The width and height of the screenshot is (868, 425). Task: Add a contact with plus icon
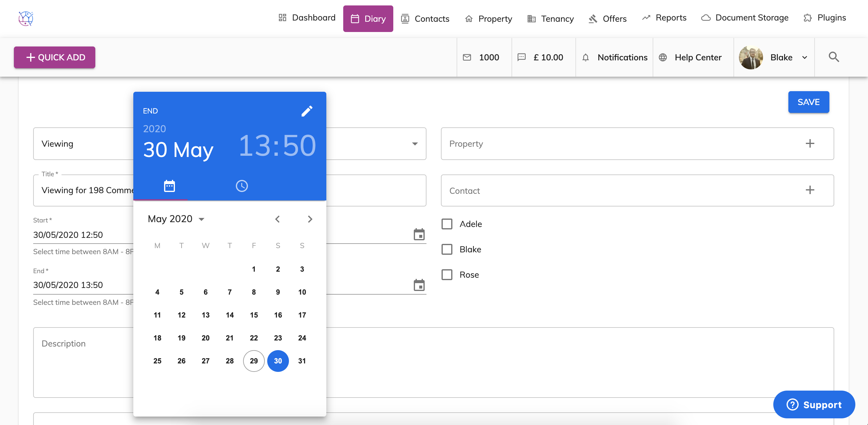(810, 190)
